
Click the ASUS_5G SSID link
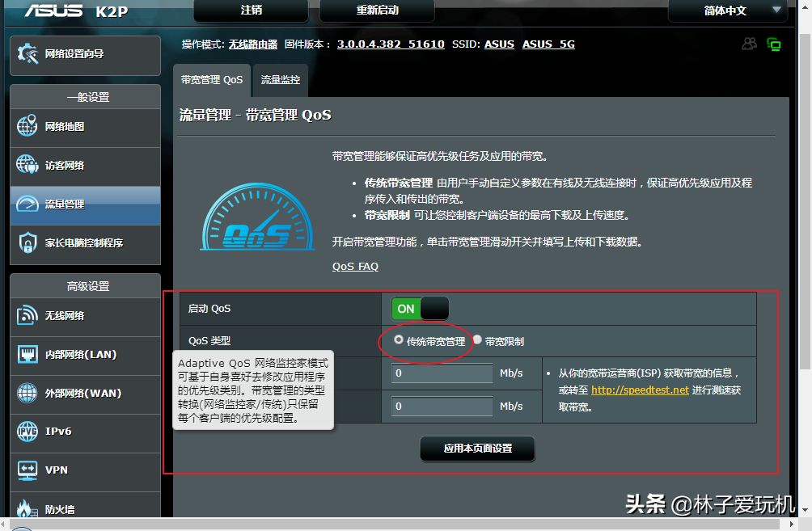coord(548,44)
